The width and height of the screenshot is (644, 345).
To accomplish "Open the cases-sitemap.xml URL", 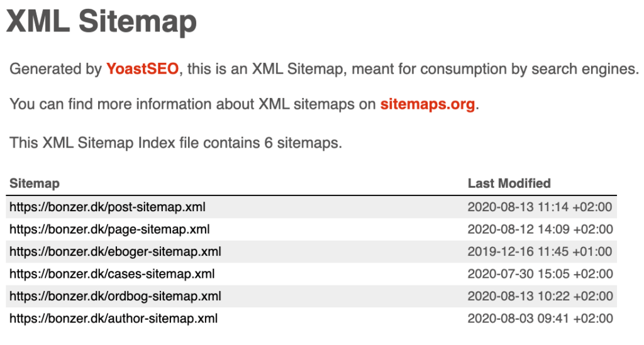I will click(x=112, y=273).
